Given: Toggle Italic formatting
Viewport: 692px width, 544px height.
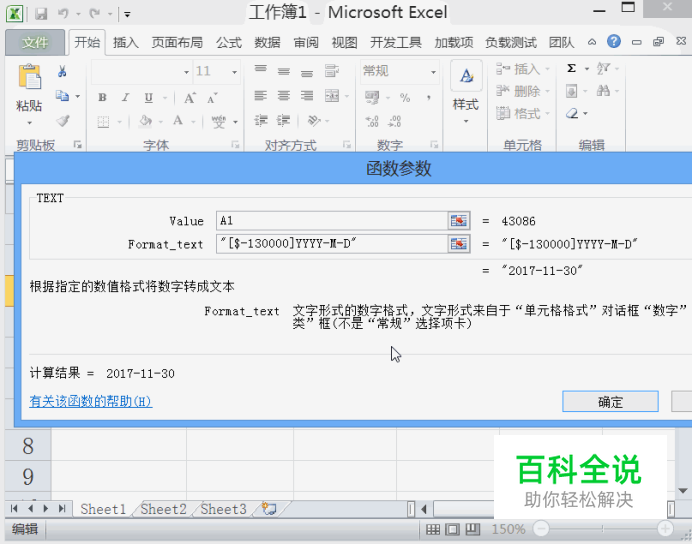Looking at the screenshot, I should click(126, 97).
